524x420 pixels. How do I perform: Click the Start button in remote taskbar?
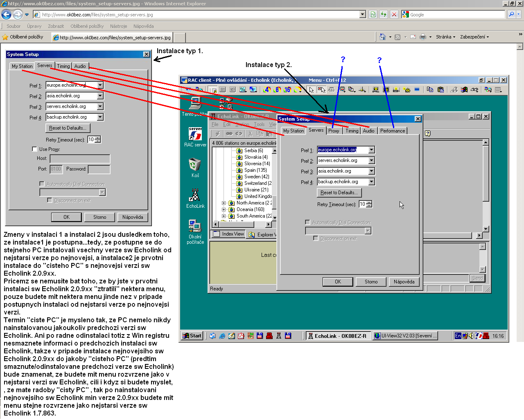click(192, 336)
